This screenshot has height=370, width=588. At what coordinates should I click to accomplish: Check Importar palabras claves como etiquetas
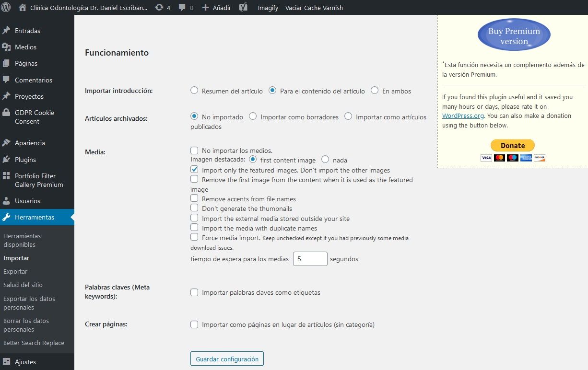[194, 292]
